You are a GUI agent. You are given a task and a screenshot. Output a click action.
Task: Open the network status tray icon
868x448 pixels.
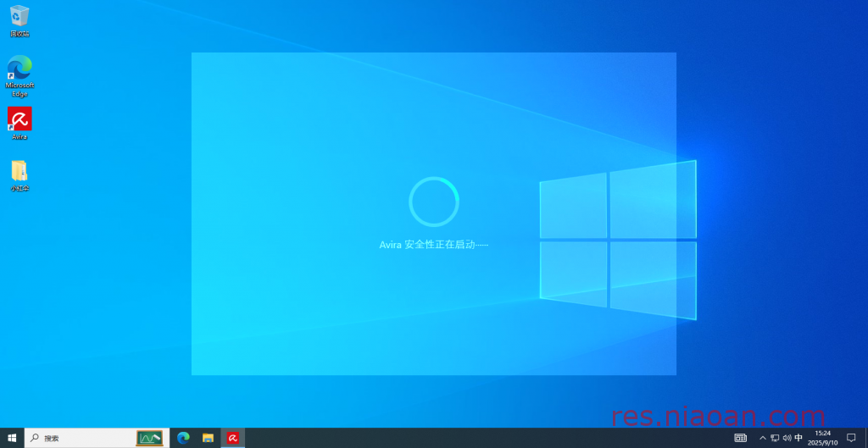coord(775,438)
